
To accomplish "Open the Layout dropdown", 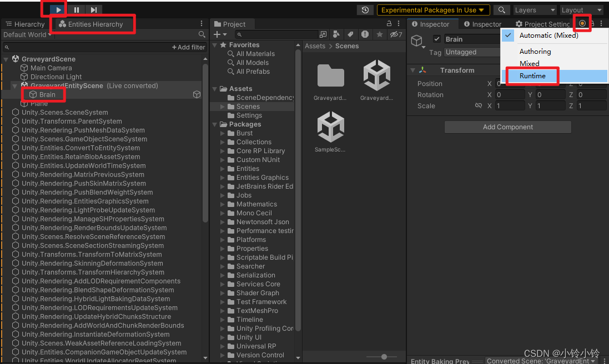I will tap(581, 10).
